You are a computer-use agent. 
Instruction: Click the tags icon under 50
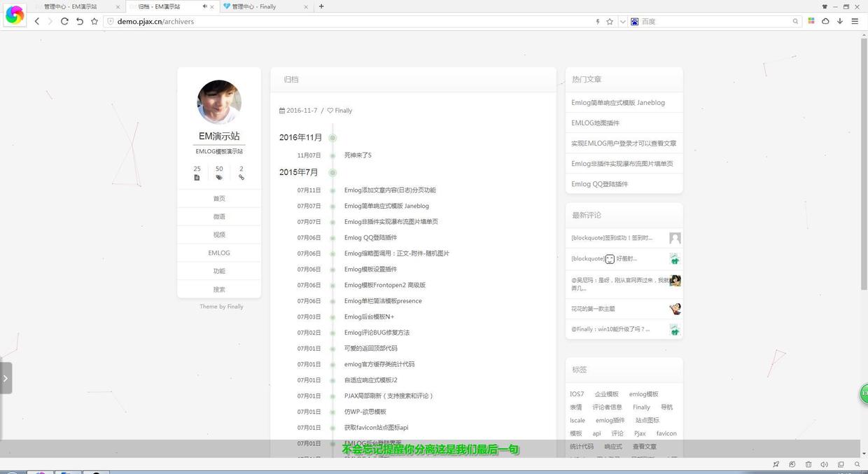tap(219, 178)
